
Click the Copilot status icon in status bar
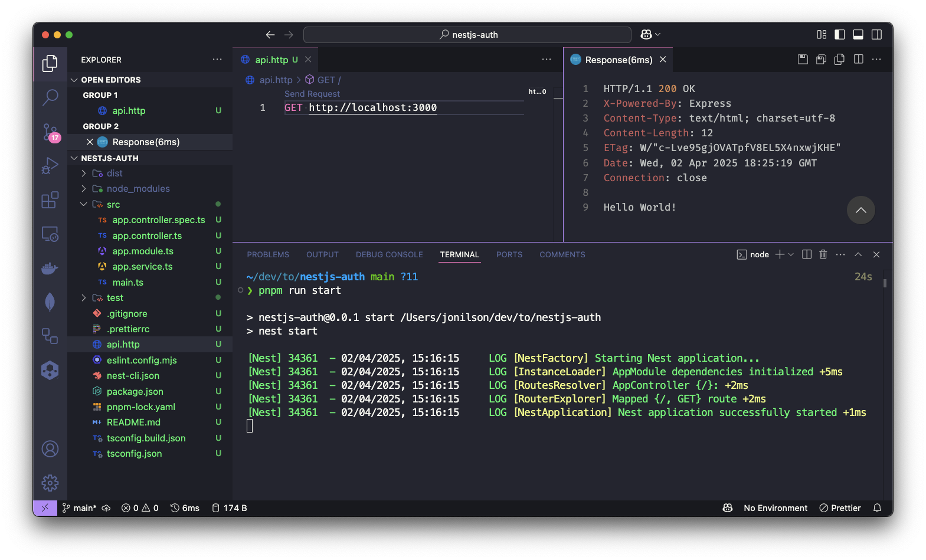tap(728, 508)
